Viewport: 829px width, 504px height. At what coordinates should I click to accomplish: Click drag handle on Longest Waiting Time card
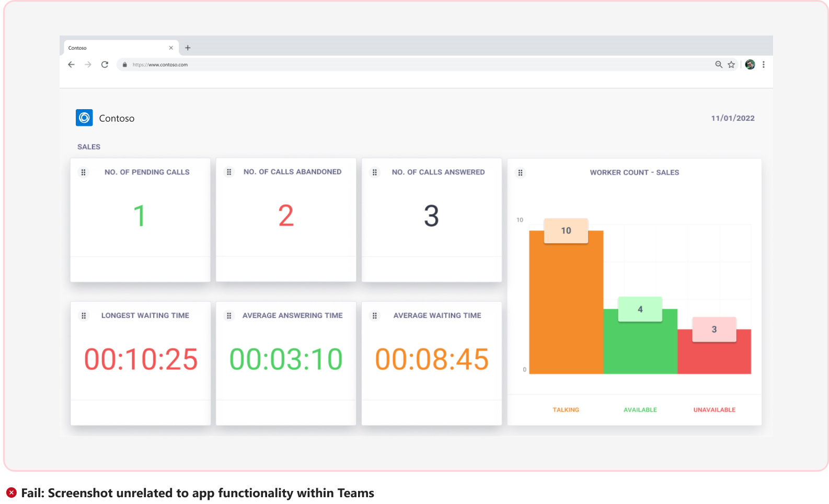[84, 316]
